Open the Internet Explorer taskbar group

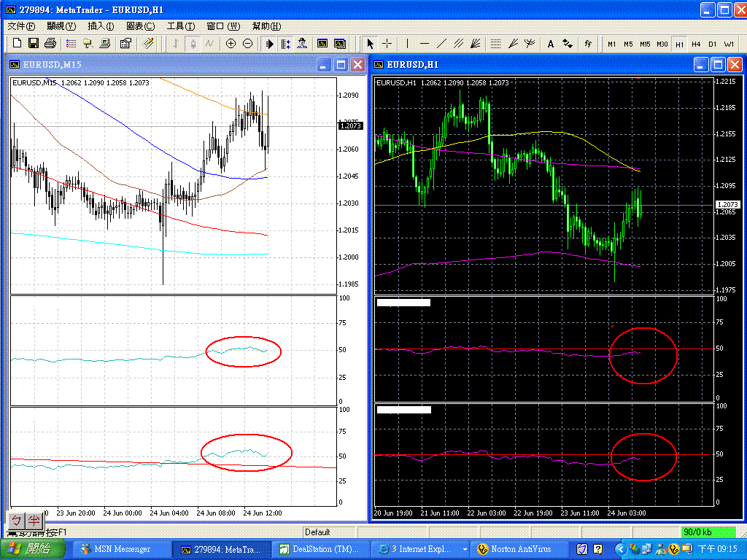[420, 549]
